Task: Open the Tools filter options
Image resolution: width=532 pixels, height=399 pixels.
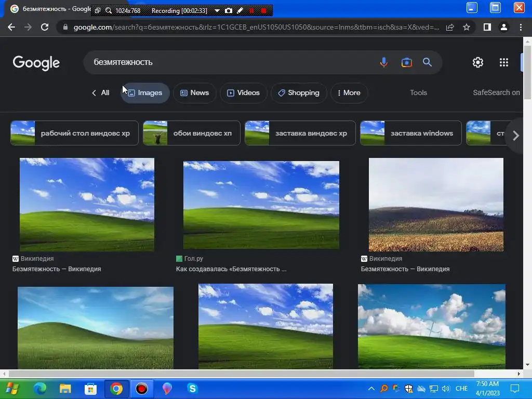Action: (x=418, y=92)
